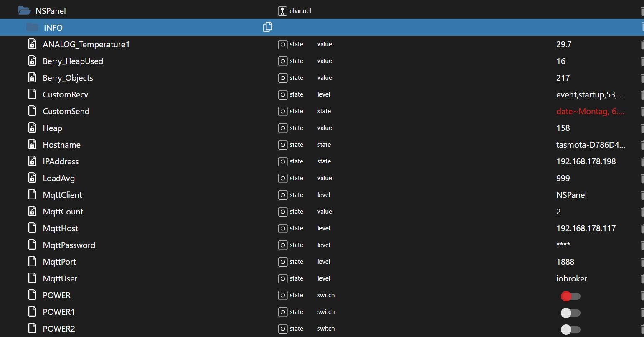The height and width of the screenshot is (337, 644).
Task: Click the file icon beside MqttPassword
Action: click(x=32, y=245)
